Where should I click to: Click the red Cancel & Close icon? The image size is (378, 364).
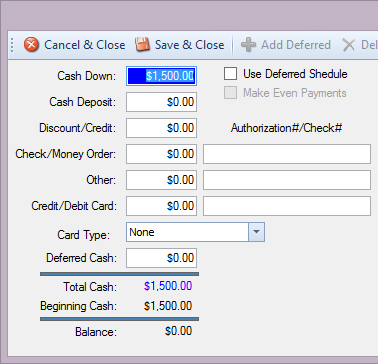[x=31, y=45]
